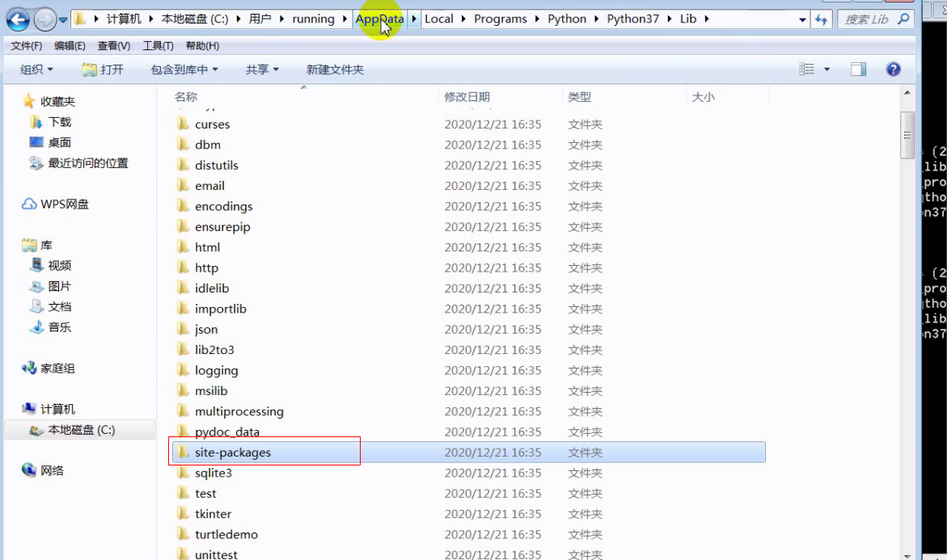The image size is (947, 560).
Task: Select the turtledemo folder name
Action: pos(226,535)
